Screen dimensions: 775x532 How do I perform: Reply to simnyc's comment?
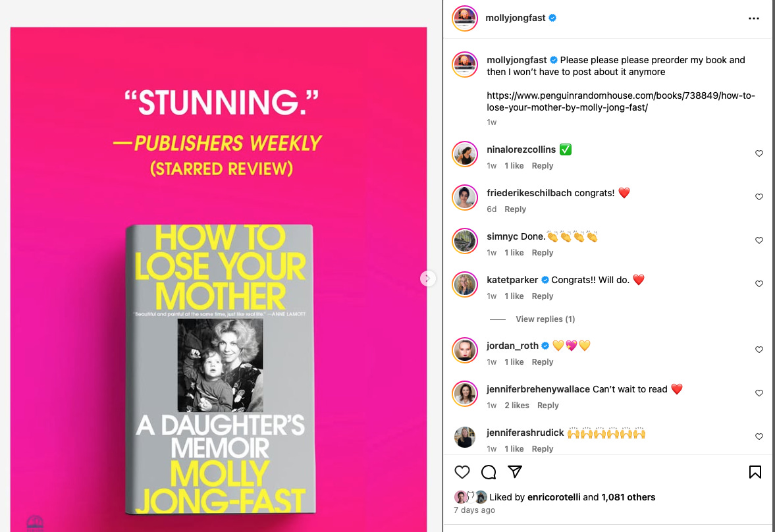point(542,253)
